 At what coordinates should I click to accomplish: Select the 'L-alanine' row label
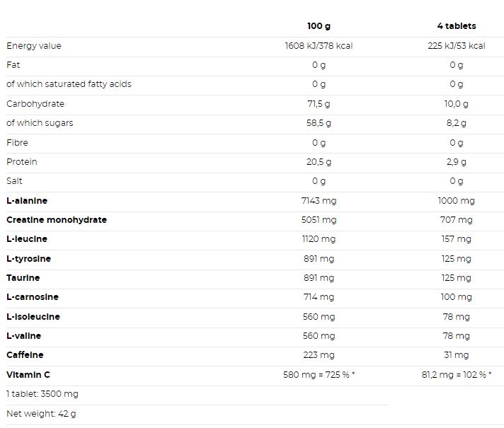pos(27,201)
